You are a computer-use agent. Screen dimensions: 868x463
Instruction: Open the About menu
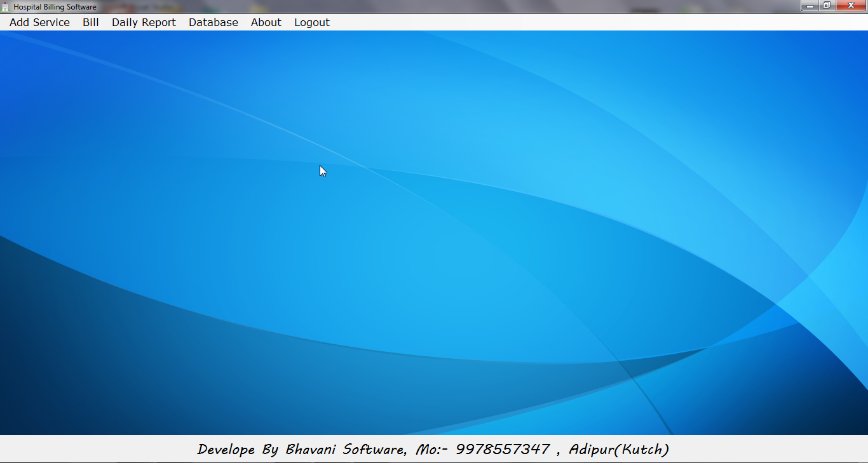coord(266,22)
